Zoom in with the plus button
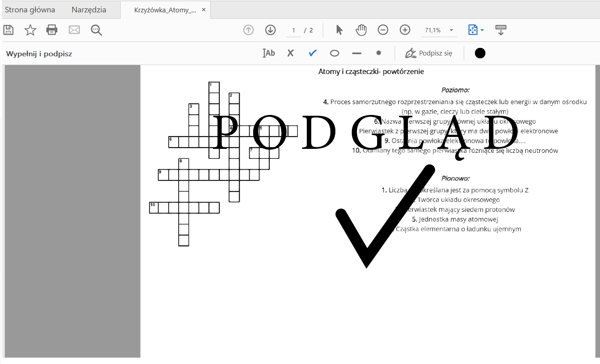600x364 pixels. click(405, 30)
